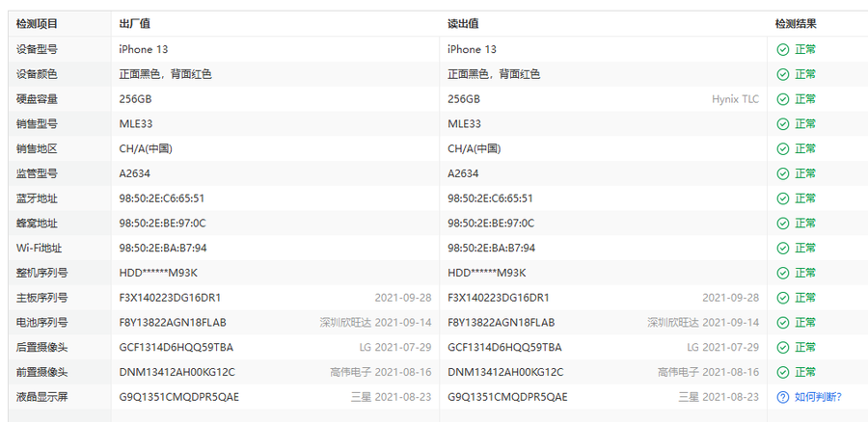The height and width of the screenshot is (422, 868).
Task: Select the 后置摄像头 row label
Action: point(41,348)
